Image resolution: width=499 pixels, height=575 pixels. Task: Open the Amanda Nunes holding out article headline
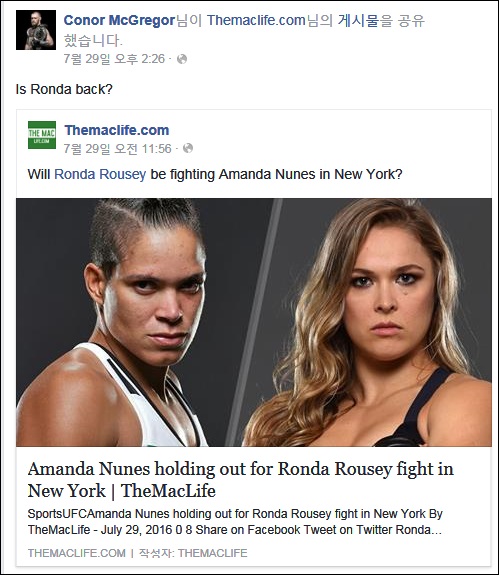(x=241, y=480)
